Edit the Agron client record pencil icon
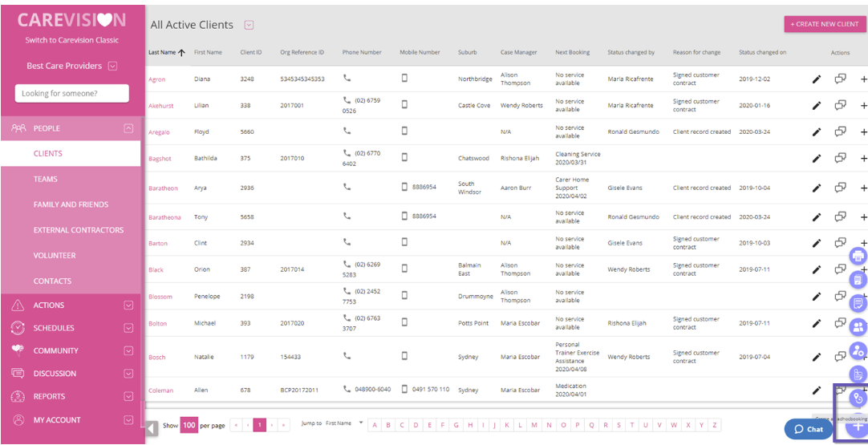 pos(816,79)
